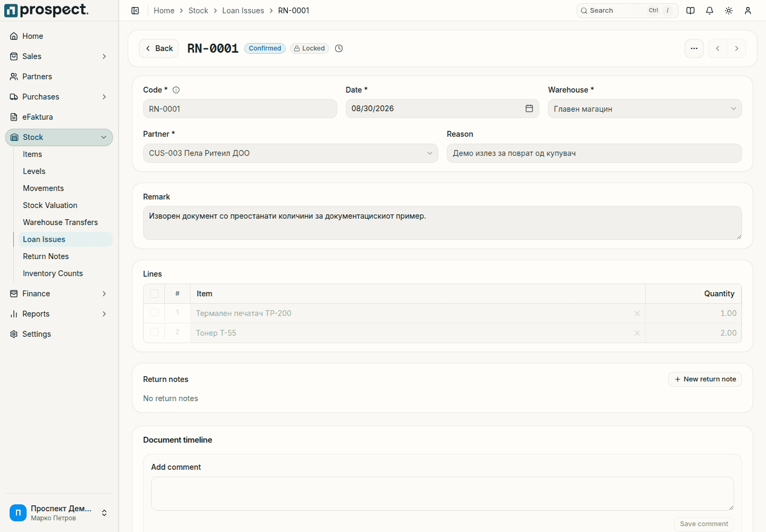Click the Date field 08/30/2026
The height and width of the screenshot is (532, 766).
pos(443,109)
